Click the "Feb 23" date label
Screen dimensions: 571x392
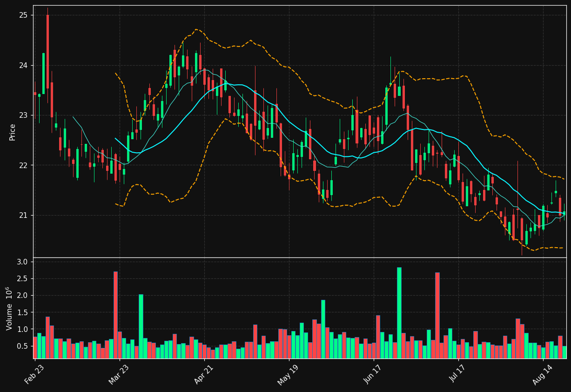35,375
